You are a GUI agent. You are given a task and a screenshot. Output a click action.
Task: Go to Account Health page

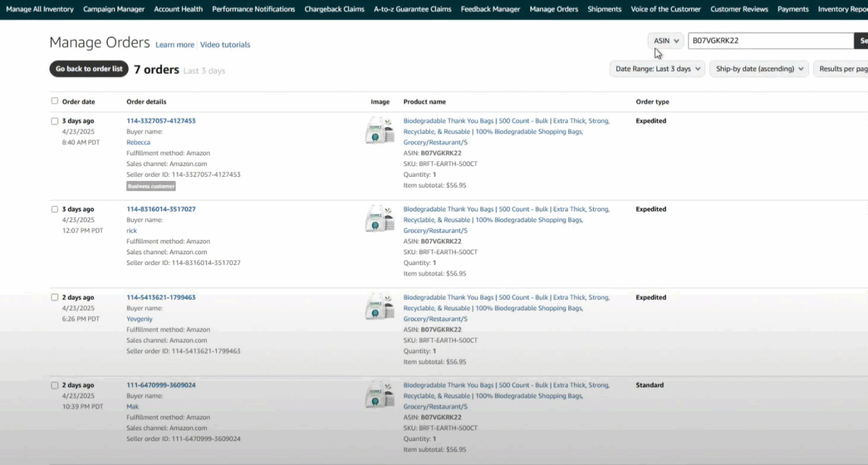click(178, 9)
